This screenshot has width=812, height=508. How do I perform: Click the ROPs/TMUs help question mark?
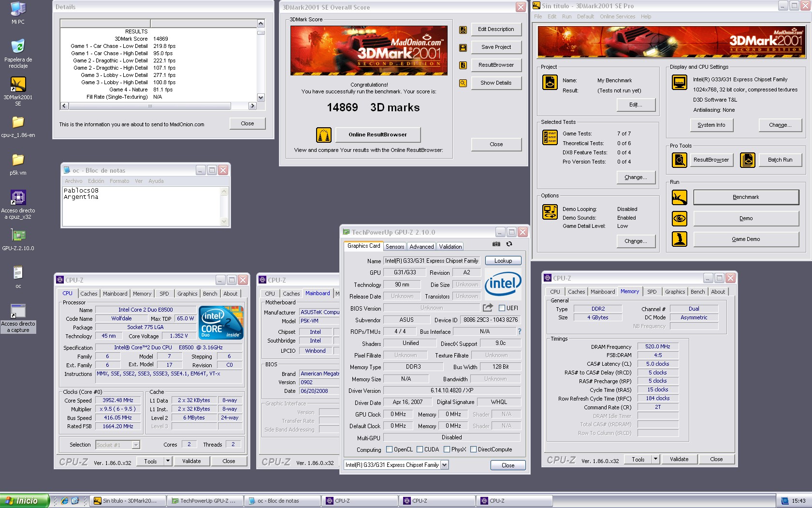tap(520, 332)
